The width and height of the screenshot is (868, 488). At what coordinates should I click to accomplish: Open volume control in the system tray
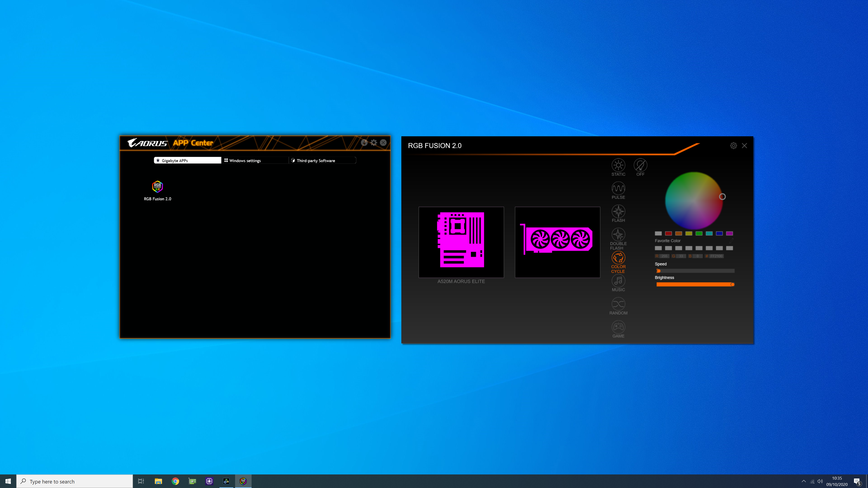[x=820, y=481]
